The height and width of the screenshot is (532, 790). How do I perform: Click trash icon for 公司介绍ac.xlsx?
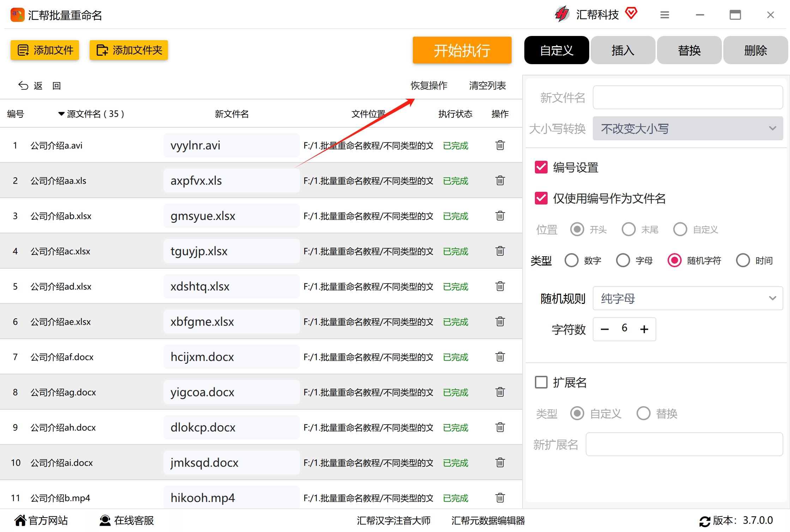click(500, 251)
